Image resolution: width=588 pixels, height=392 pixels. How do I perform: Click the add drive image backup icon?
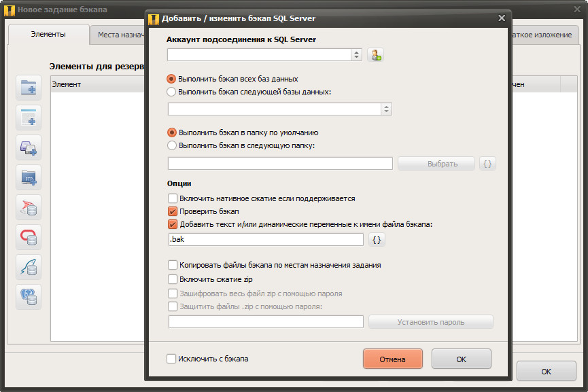[29, 147]
